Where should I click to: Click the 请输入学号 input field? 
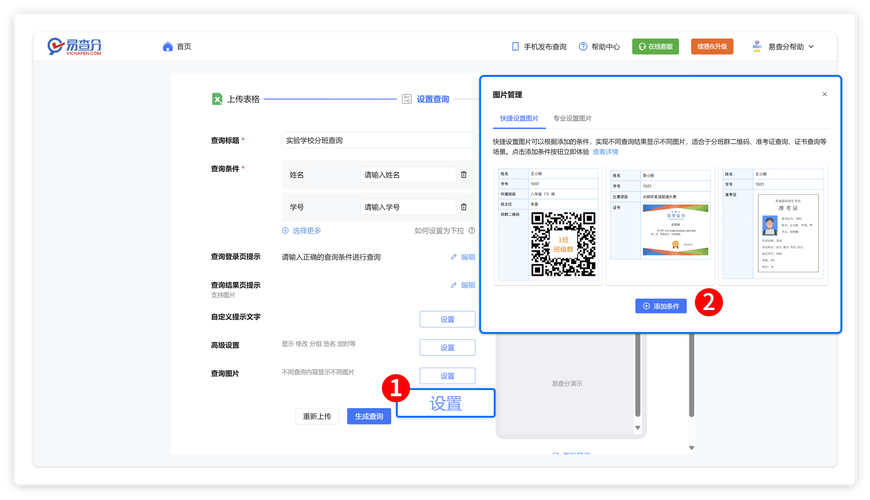click(408, 207)
